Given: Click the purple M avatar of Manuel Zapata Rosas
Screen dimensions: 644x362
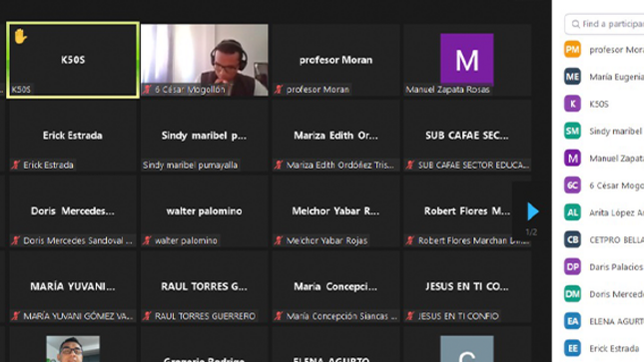Looking at the screenshot, I should [466, 60].
